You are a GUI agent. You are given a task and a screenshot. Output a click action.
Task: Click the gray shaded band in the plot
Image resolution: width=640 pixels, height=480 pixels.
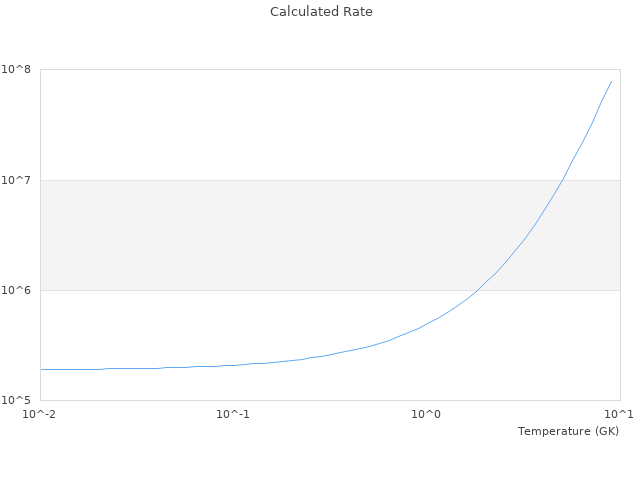pyautogui.click(x=250, y=235)
